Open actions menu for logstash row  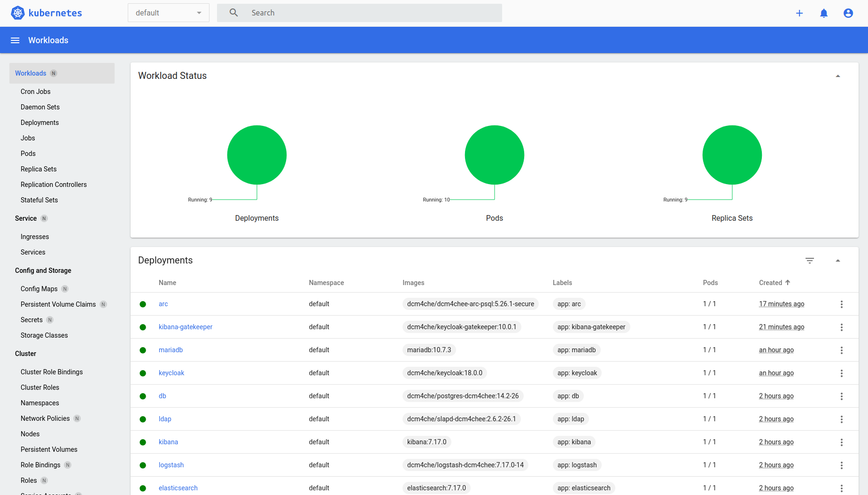click(x=842, y=465)
